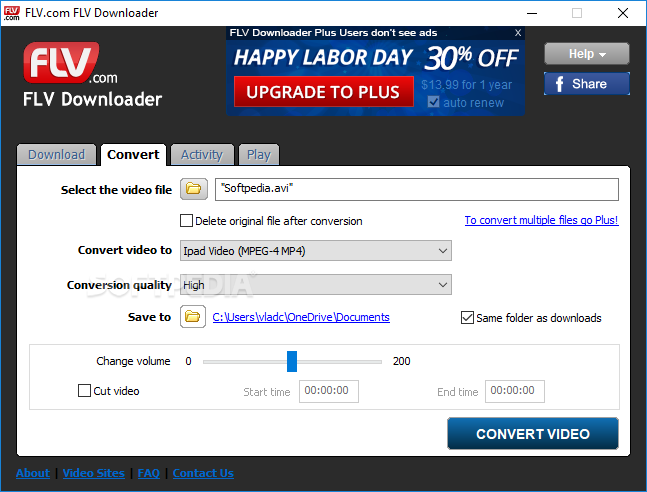Open the Convert video to dropdown

(316, 251)
